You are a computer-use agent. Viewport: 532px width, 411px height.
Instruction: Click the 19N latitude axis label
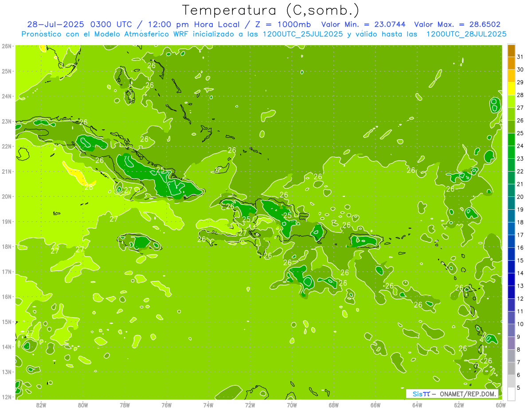click(6, 221)
